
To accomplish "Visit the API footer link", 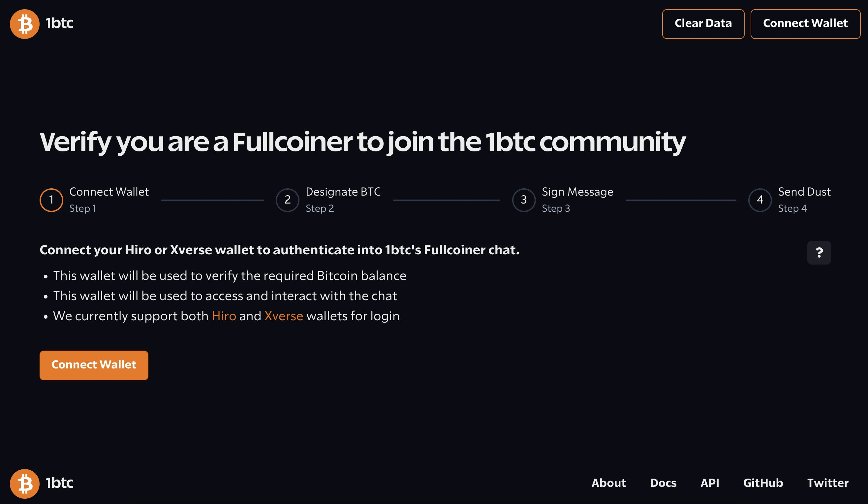I will [710, 483].
